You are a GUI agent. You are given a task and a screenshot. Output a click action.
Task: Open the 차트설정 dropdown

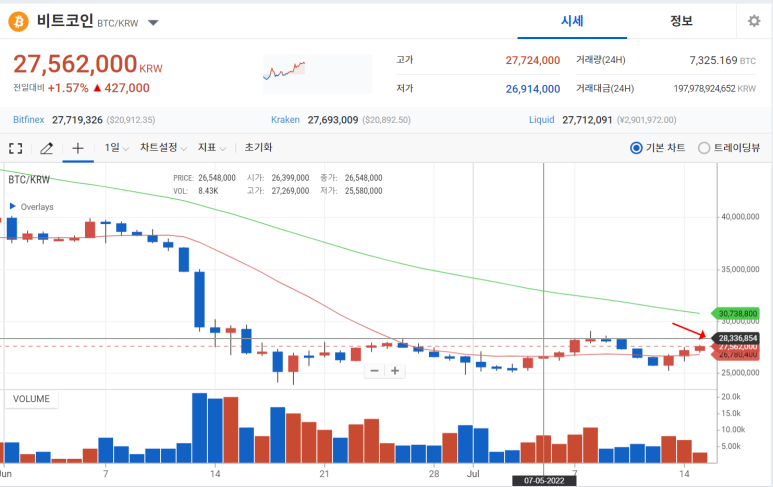pos(163,148)
